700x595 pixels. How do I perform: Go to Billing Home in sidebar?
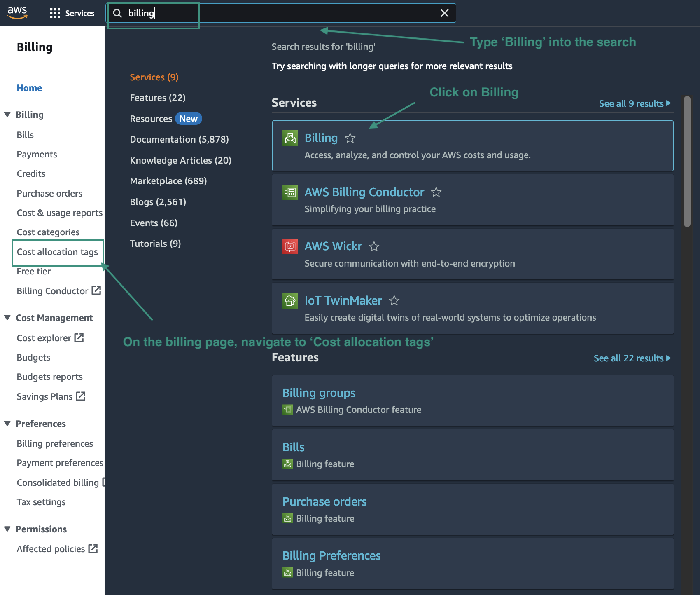(29, 88)
